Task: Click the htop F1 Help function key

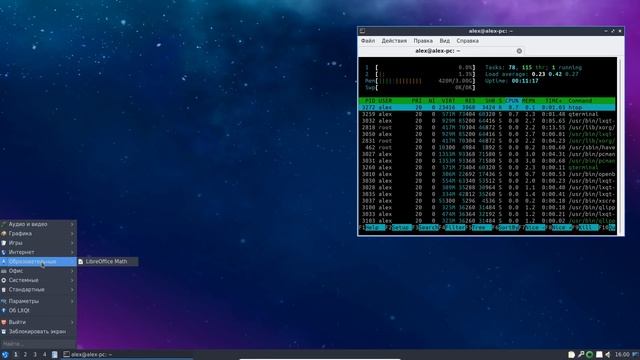Action: 372,228
